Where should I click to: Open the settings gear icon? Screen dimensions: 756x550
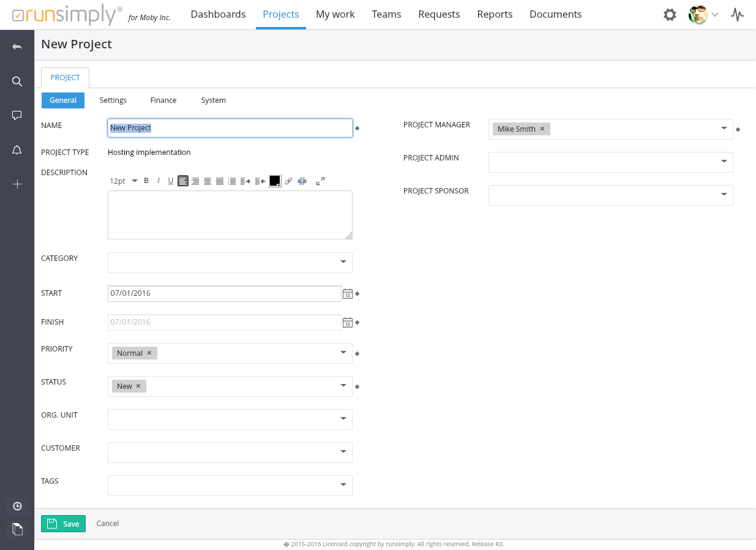tap(670, 15)
